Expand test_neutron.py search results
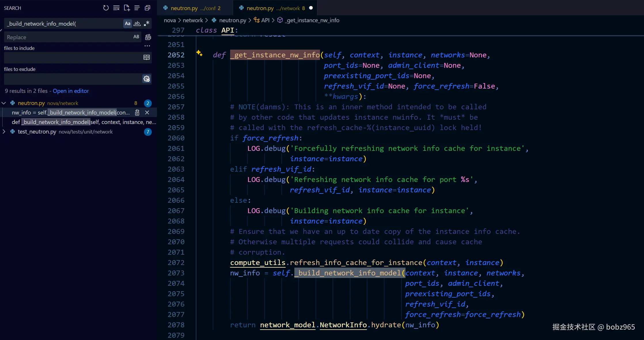Screen dimensions: 644x340 [4, 132]
